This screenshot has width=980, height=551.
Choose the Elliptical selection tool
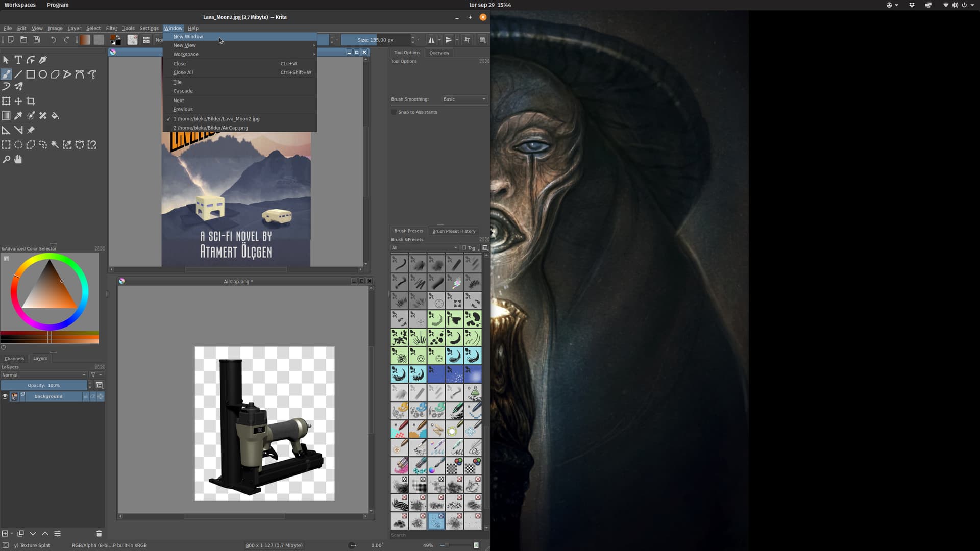(x=18, y=145)
